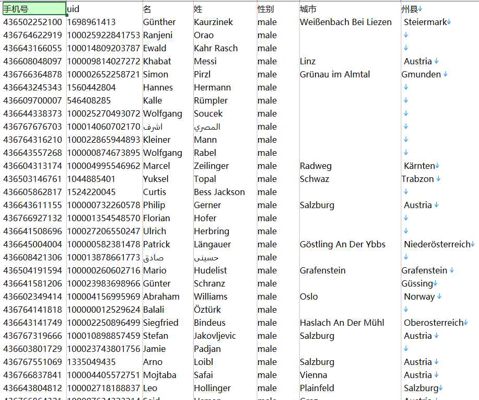
Task: Click the Göstling An Der Ybbs cell
Action: coord(342,244)
